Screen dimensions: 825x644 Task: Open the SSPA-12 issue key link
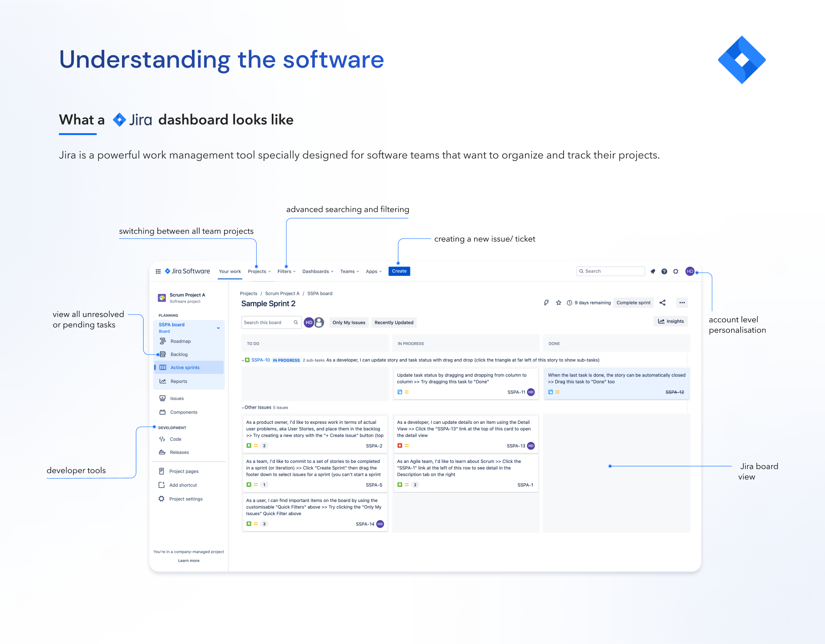675,392
